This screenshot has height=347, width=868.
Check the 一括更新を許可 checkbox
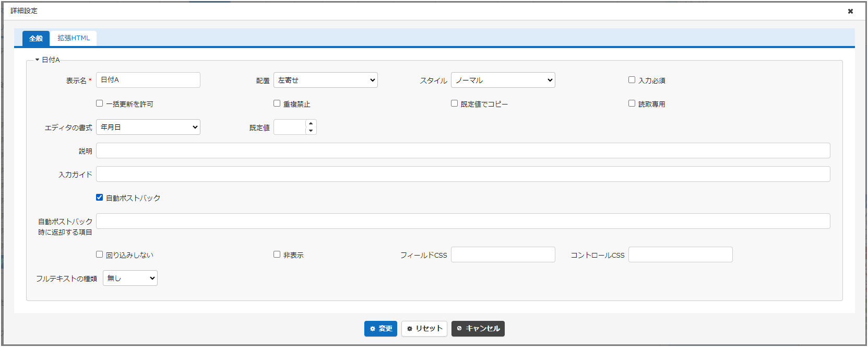[x=99, y=103]
